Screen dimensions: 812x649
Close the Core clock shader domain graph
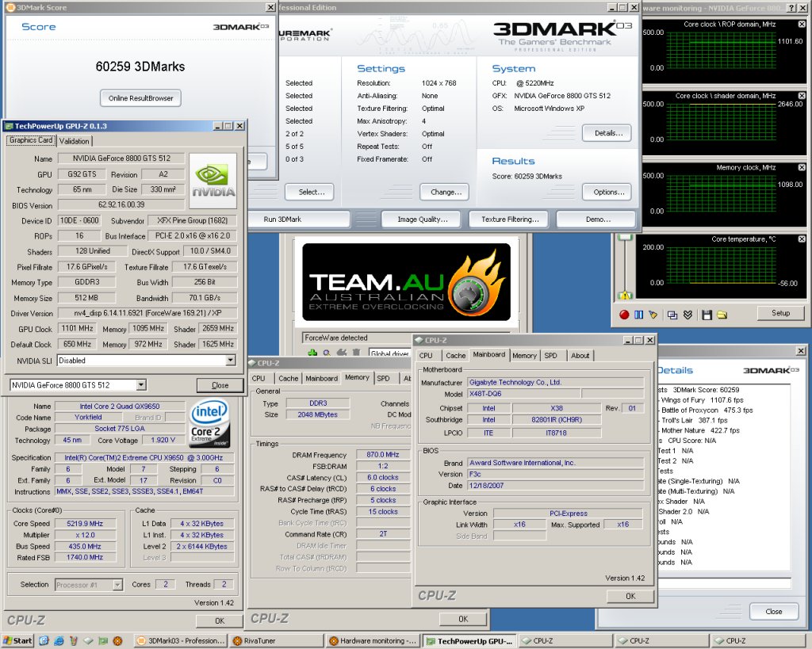[x=802, y=96]
